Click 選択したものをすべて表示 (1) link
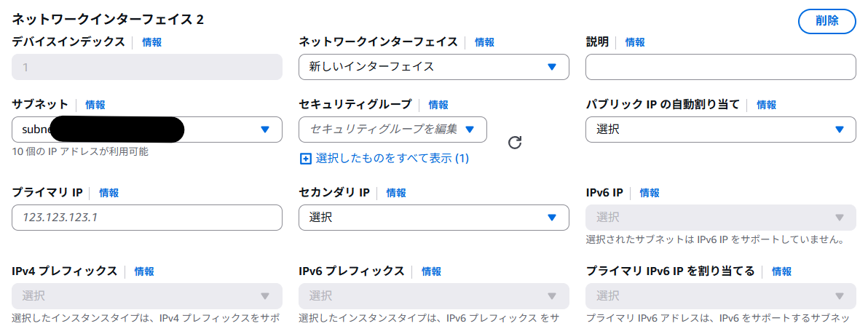The image size is (868, 326). coord(392,159)
